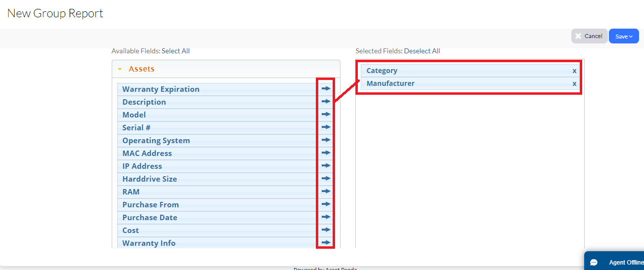The image size is (644, 270).
Task: Remove Category from selected fields
Action: point(574,71)
